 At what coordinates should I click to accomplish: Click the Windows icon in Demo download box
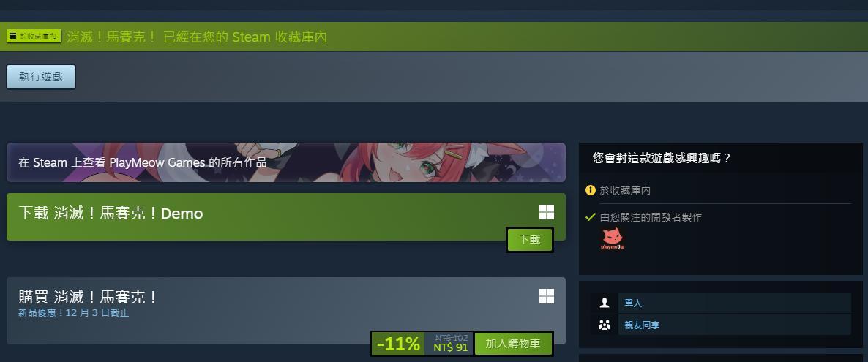(x=547, y=212)
